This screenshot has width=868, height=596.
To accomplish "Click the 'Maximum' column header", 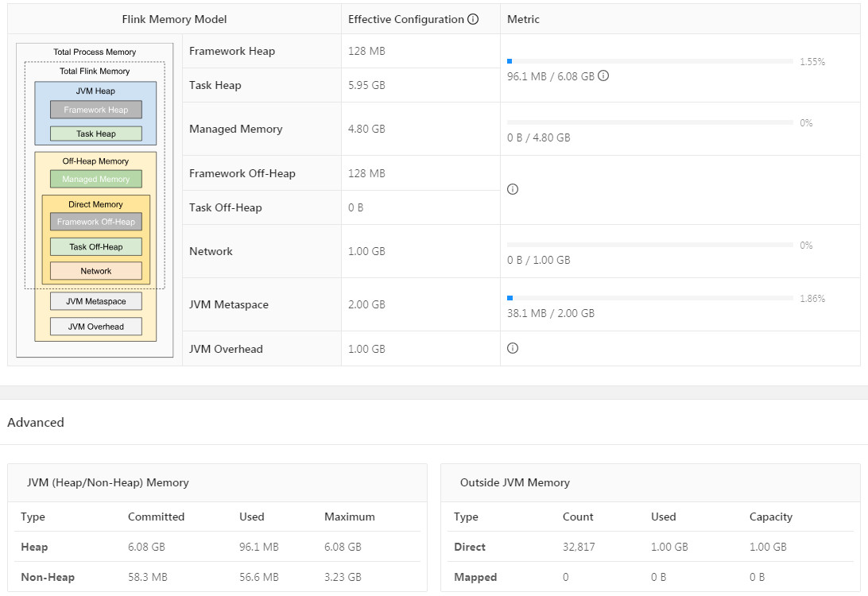I will coord(349,517).
